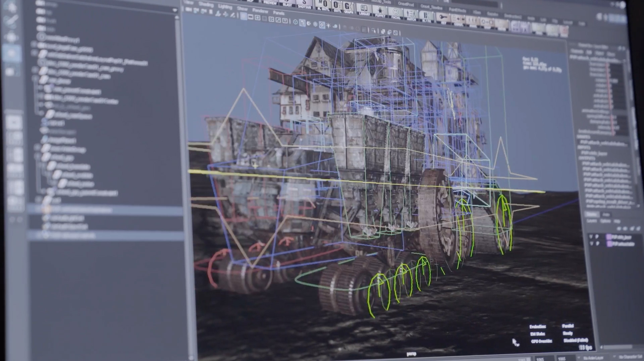Select the Display tab in layer editor
Screen dimensions: 644x361
point(592,214)
